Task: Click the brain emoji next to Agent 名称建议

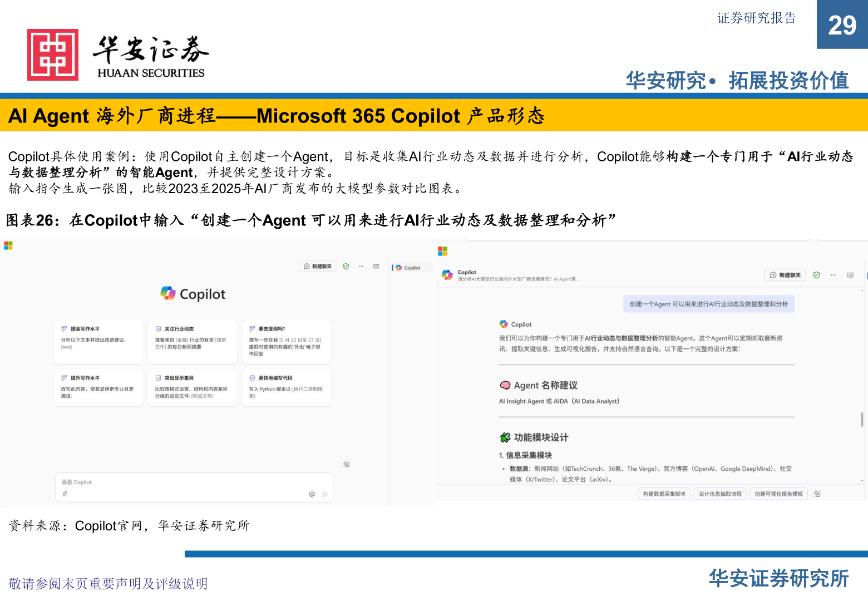Action: 505,385
